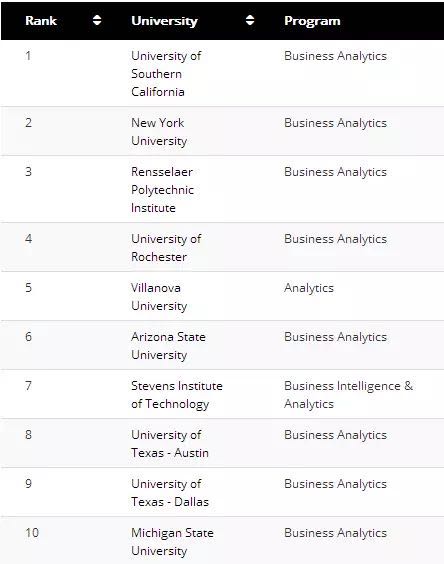
Task: Select Arizona State University cell
Action: [168, 345]
